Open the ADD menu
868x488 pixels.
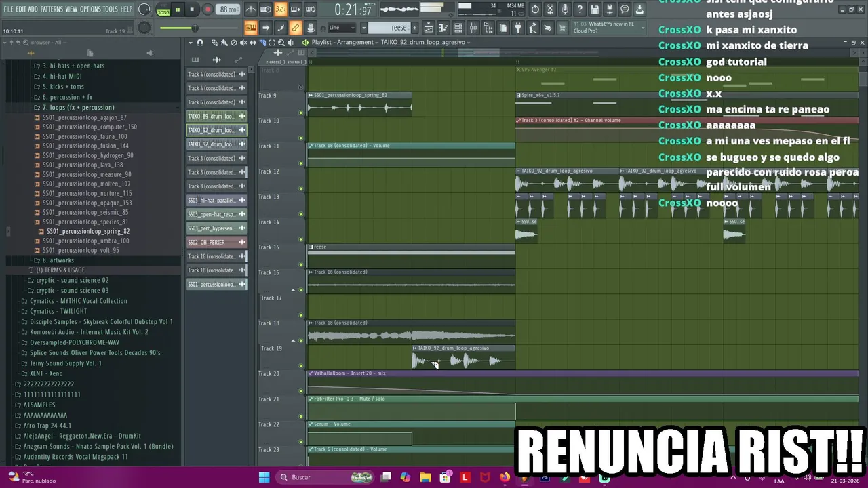pos(33,9)
